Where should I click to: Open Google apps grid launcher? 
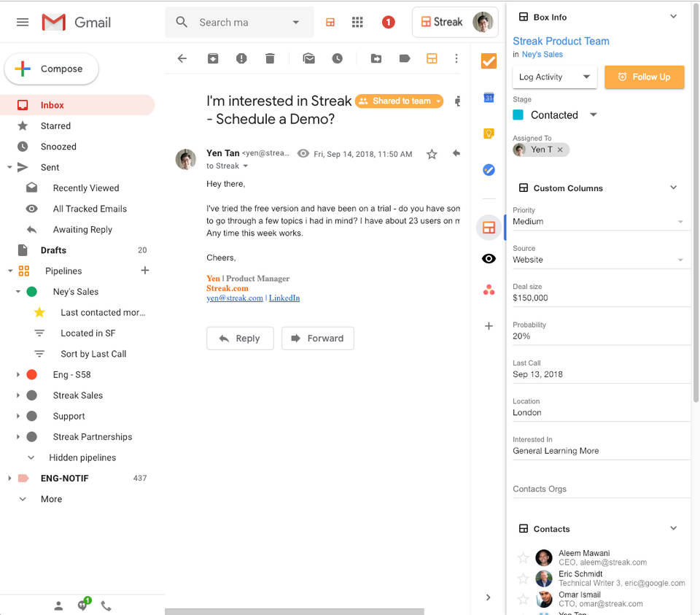pyautogui.click(x=357, y=23)
